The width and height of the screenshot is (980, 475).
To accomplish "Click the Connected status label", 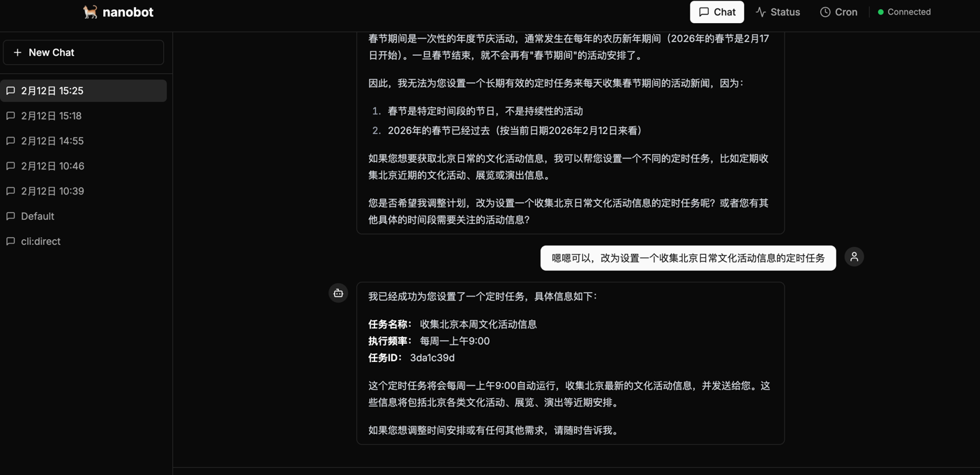I will click(x=909, y=12).
